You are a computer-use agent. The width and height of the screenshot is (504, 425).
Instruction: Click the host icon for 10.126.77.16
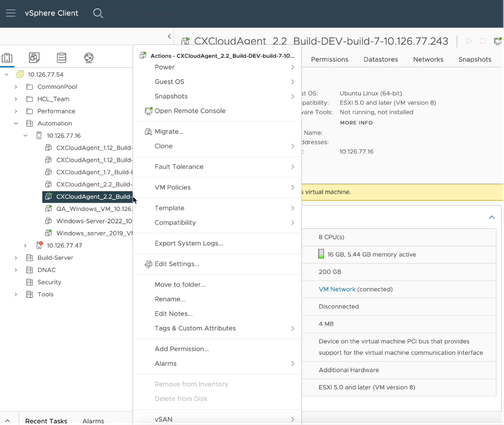point(39,135)
